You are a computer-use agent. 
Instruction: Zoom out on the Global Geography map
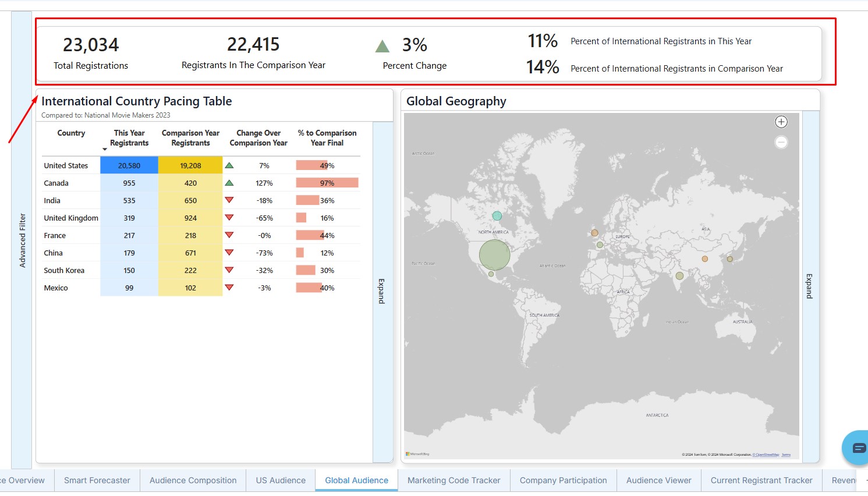point(781,142)
